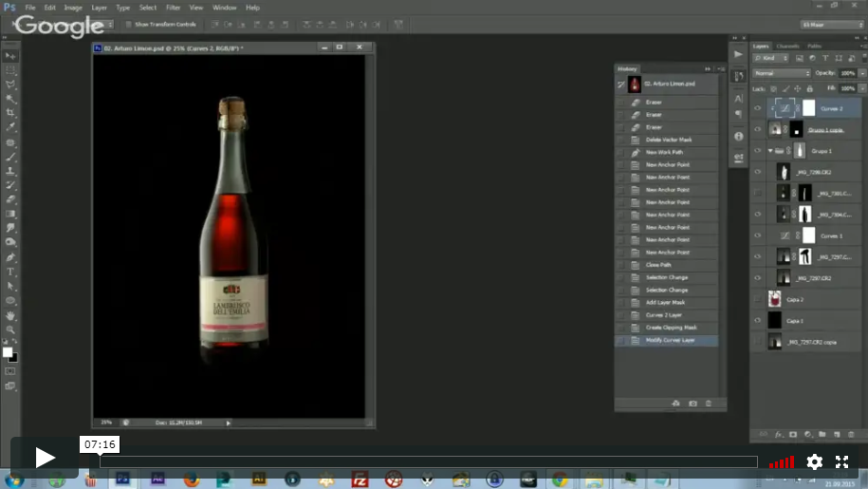Collapse the Grupo 1 group triangle
868x489 pixels.
(x=770, y=151)
